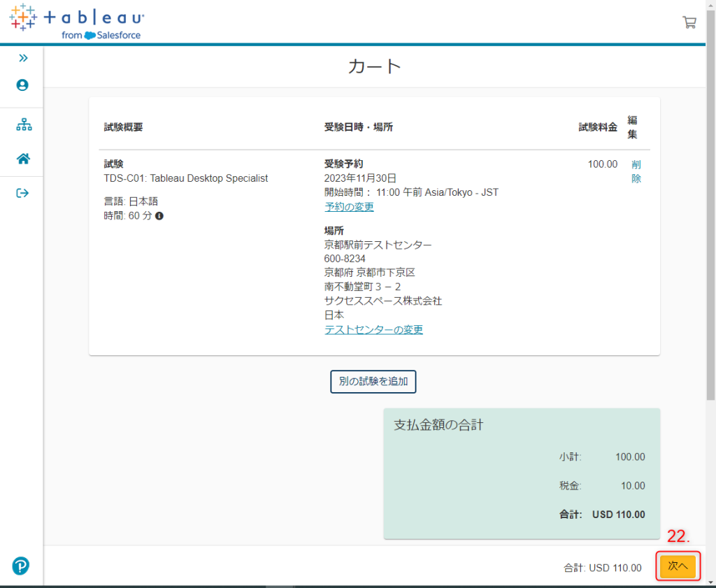
Task: Click the grand total USD 110.00 in summary box
Action: click(x=618, y=515)
